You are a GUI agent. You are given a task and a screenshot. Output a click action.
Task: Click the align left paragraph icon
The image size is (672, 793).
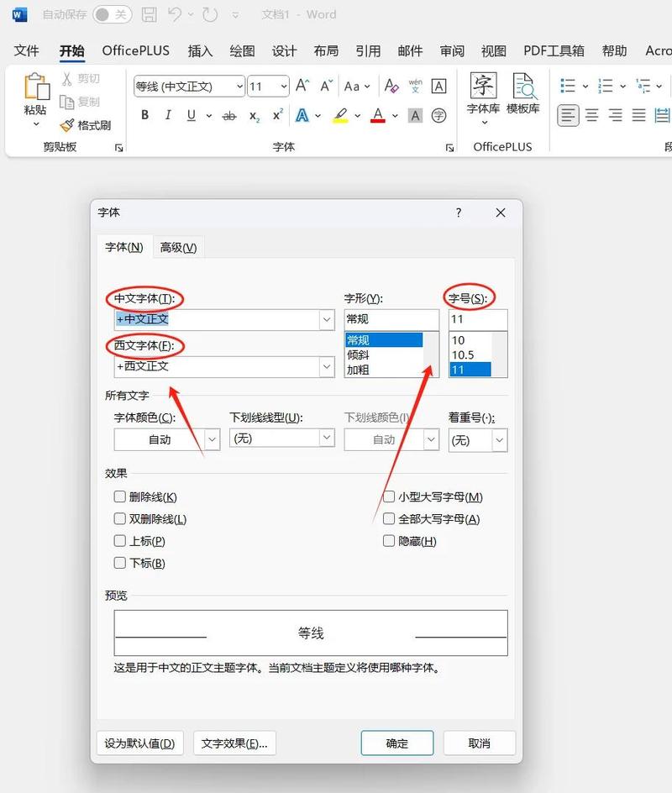tap(568, 116)
